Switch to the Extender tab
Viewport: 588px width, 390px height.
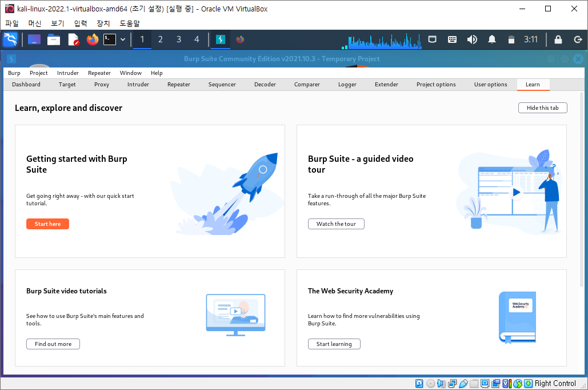coord(386,85)
